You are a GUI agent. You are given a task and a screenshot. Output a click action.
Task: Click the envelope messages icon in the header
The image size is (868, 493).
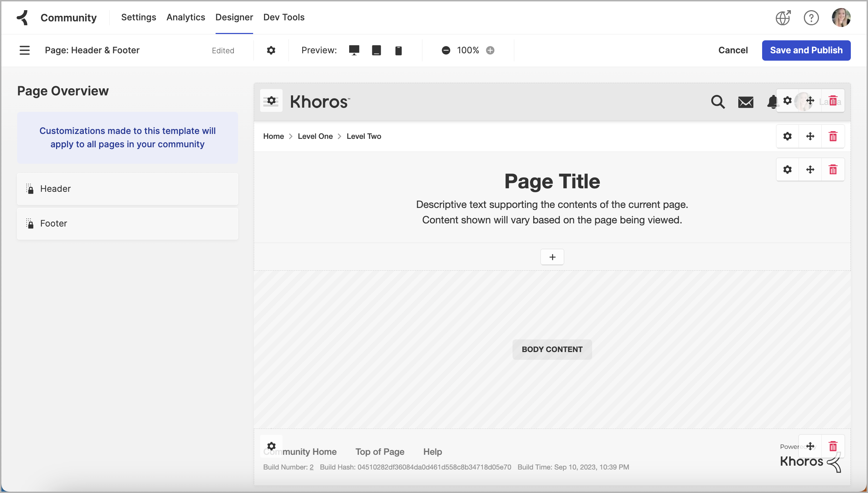coord(746,102)
